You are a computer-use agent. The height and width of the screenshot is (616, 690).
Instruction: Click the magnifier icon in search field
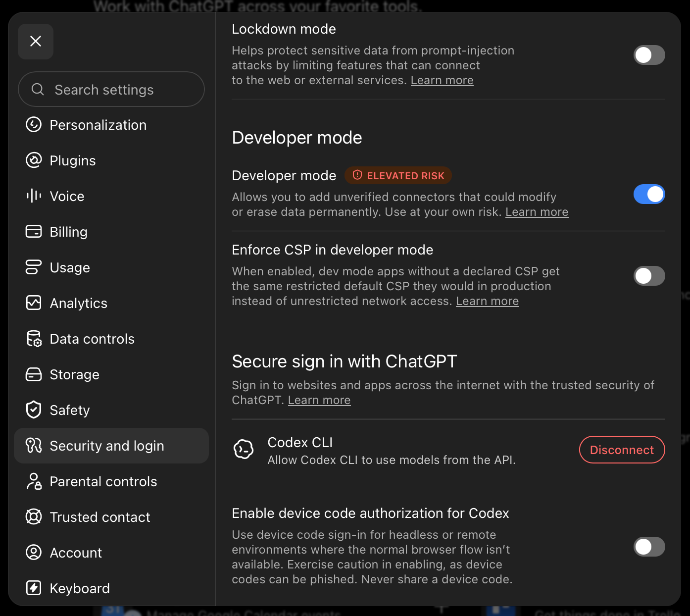tap(38, 89)
